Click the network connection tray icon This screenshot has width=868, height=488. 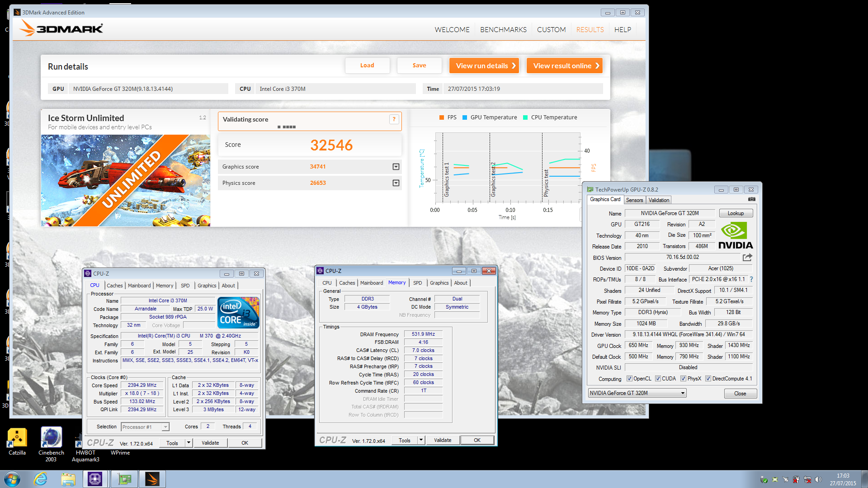[807, 479]
